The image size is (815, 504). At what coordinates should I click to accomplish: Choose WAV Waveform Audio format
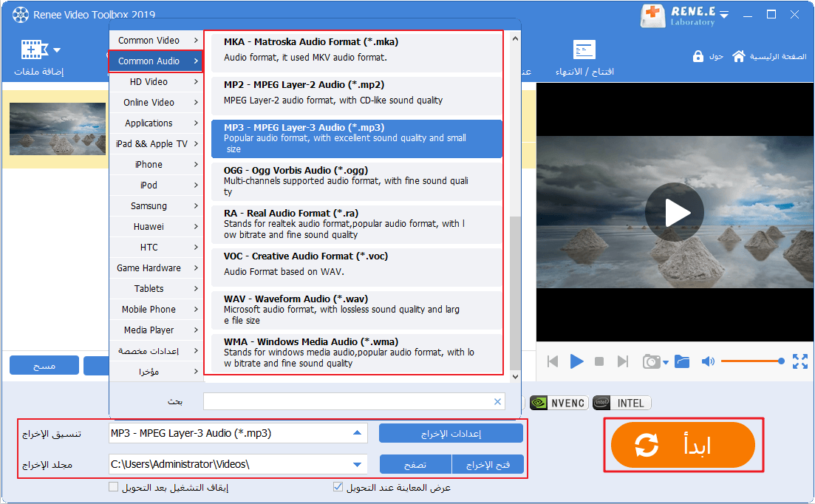point(357,310)
